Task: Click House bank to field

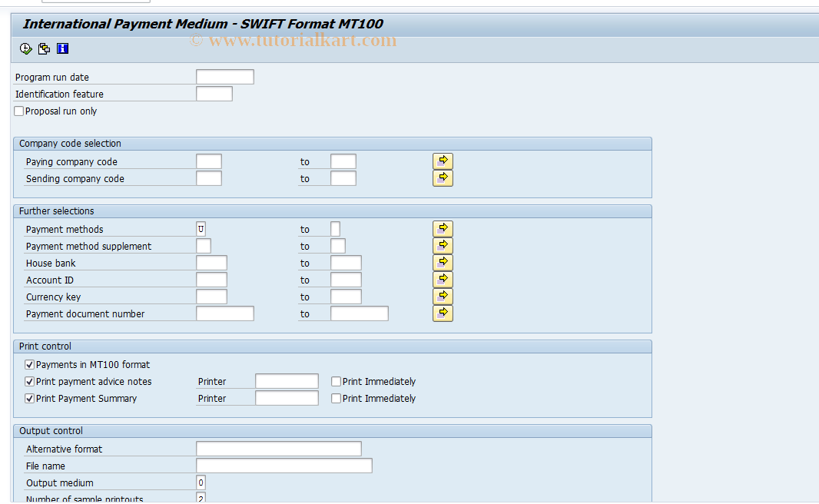Action: pos(346,263)
